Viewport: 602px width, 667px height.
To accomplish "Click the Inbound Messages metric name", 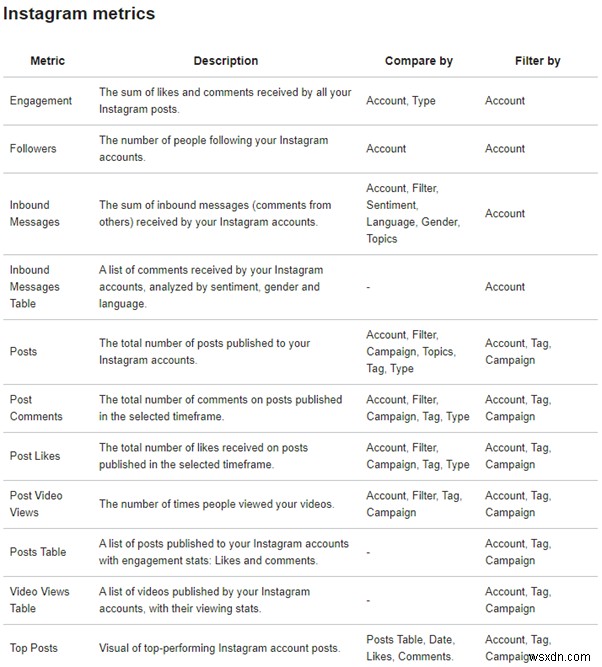I will (35, 213).
